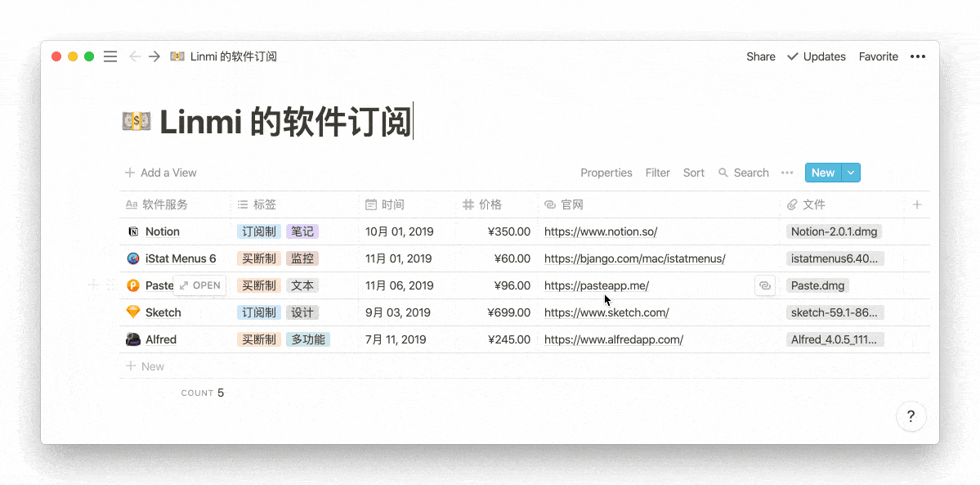This screenshot has height=485, width=980.
Task: Click the 订阅制 tag in Notion row
Action: 259,232
